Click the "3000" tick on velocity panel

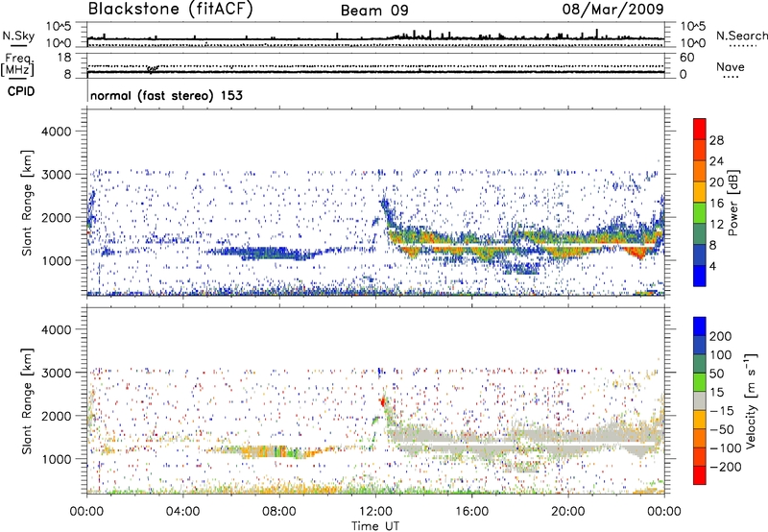[57, 373]
